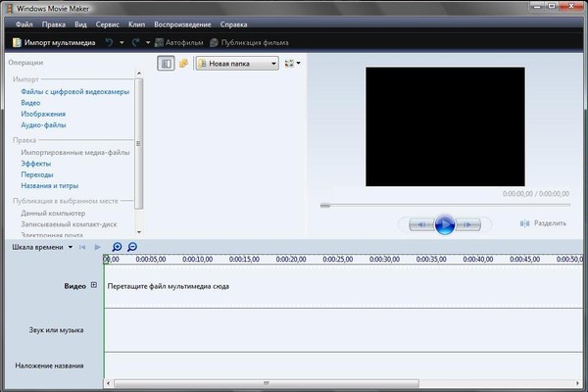Click the black preview monitor

point(445,126)
